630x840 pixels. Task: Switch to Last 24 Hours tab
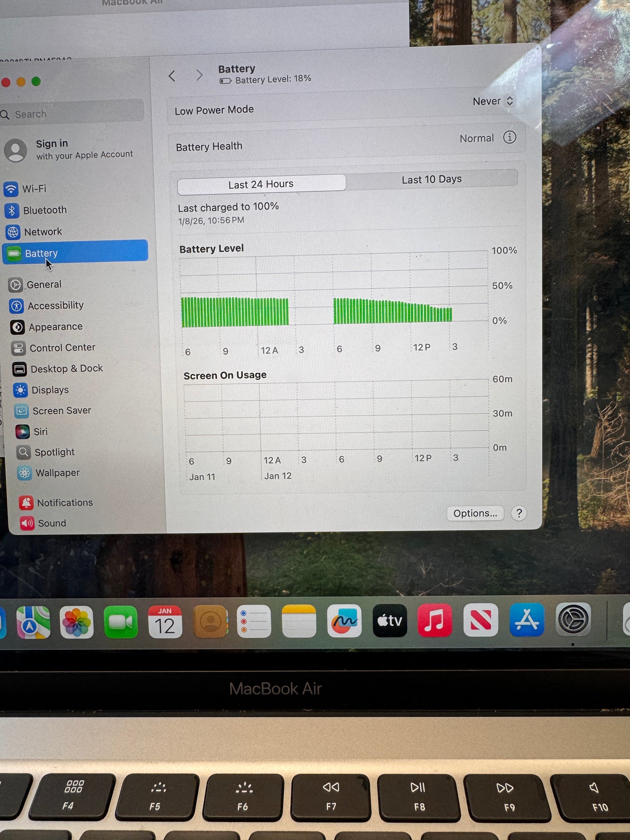click(262, 184)
